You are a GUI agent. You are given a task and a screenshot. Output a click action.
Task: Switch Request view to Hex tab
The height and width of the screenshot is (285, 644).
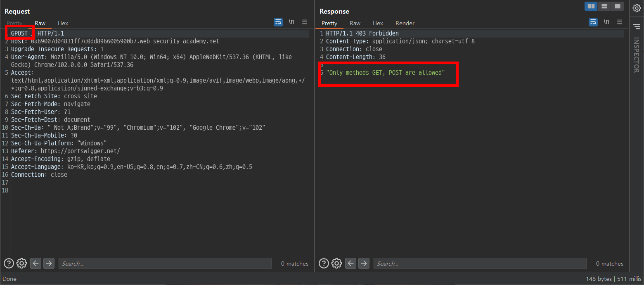click(63, 23)
